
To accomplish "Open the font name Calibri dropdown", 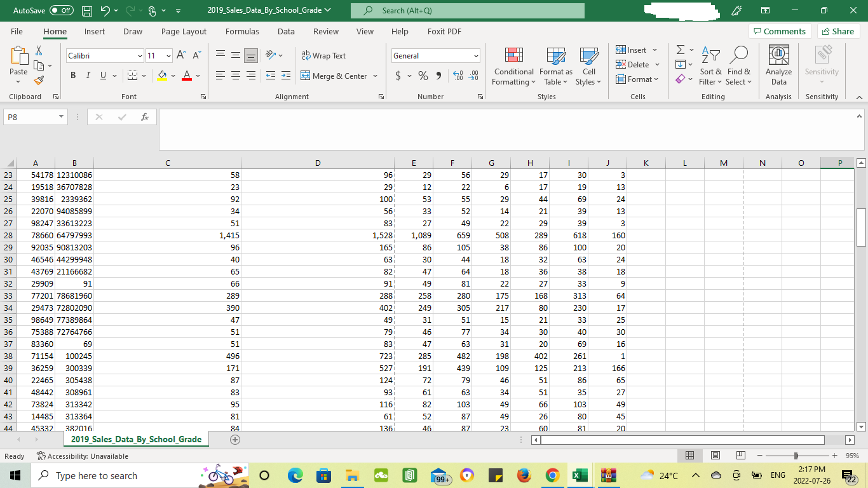I will [x=140, y=56].
